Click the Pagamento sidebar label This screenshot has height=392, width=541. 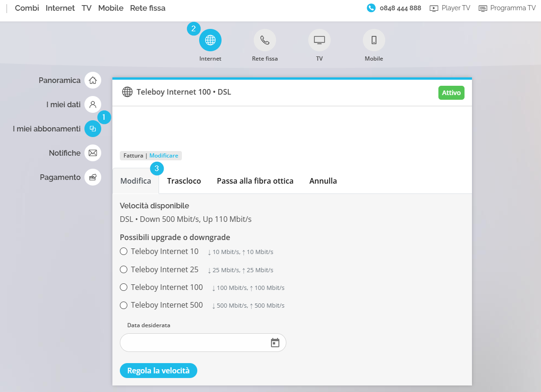click(x=60, y=177)
